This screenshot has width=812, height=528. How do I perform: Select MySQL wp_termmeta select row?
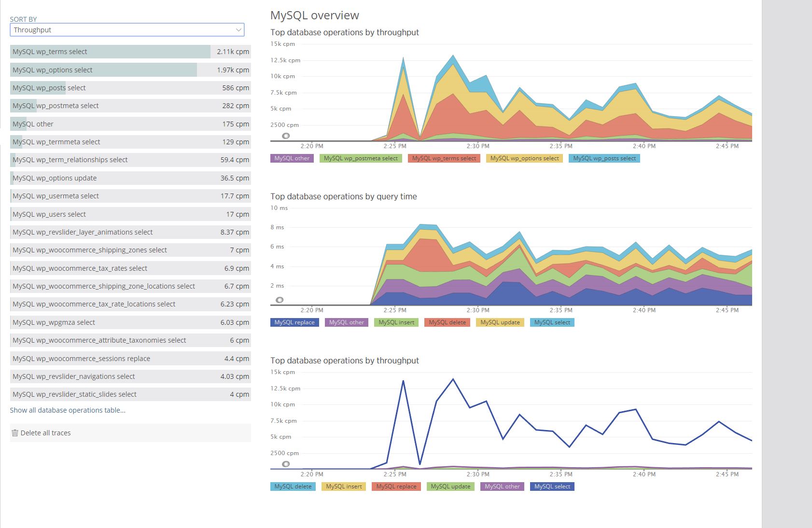pyautogui.click(x=130, y=142)
